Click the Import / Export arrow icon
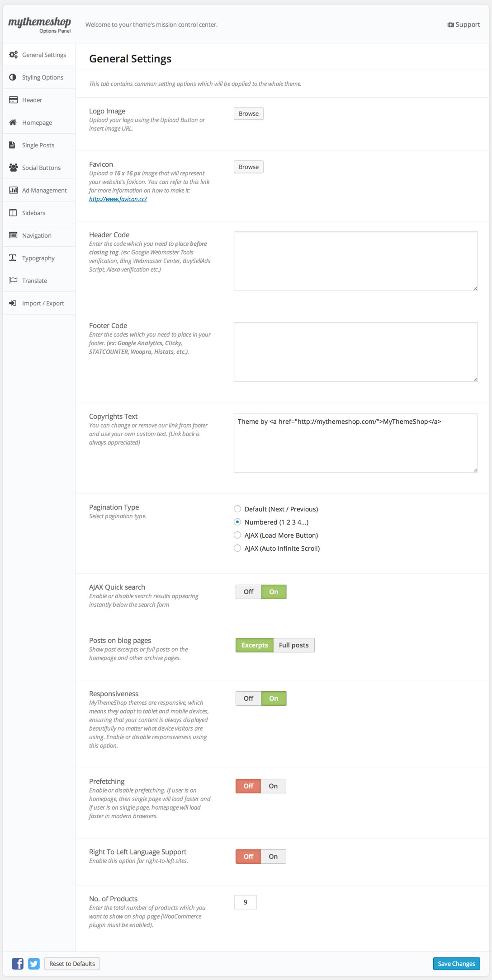 pos(13,303)
